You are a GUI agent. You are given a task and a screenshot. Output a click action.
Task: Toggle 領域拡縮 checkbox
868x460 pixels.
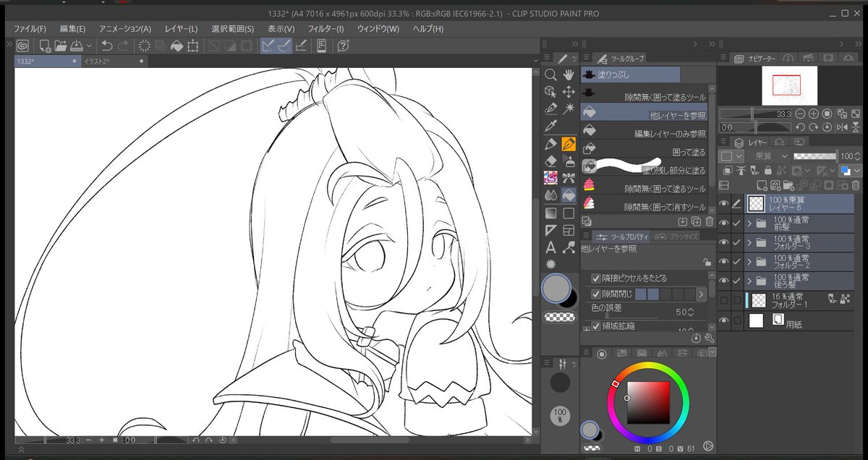pyautogui.click(x=596, y=326)
